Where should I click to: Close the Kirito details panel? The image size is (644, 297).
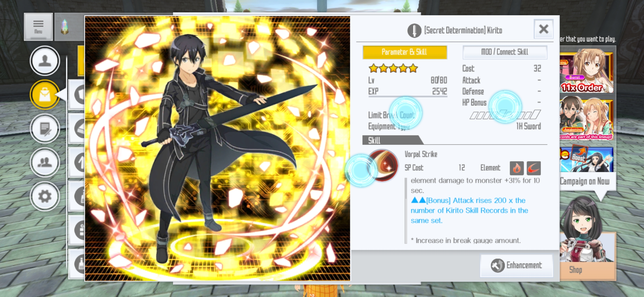(544, 29)
